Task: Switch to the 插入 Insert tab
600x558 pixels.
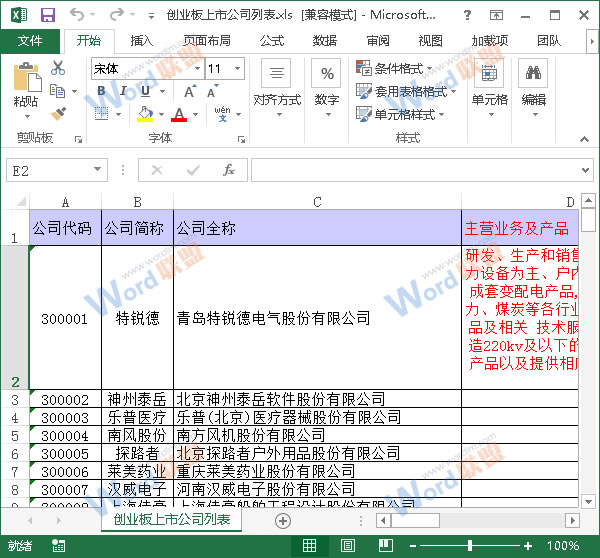Action: pos(142,41)
